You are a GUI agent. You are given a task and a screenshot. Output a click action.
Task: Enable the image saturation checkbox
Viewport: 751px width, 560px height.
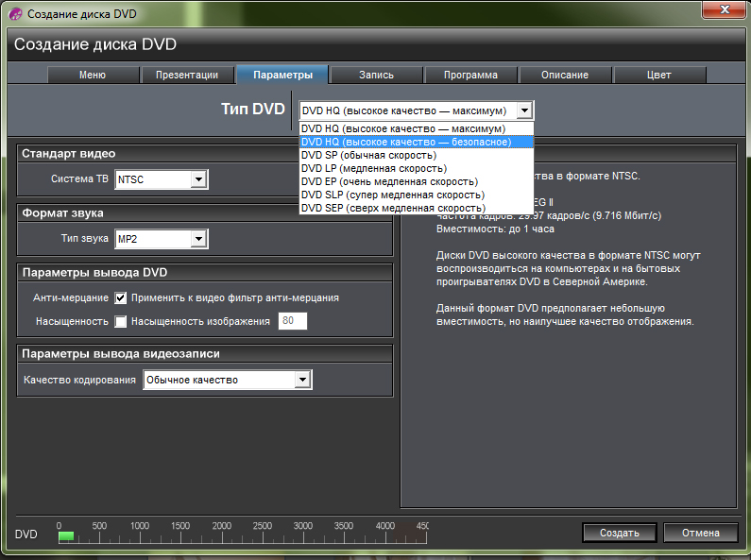pos(121,321)
